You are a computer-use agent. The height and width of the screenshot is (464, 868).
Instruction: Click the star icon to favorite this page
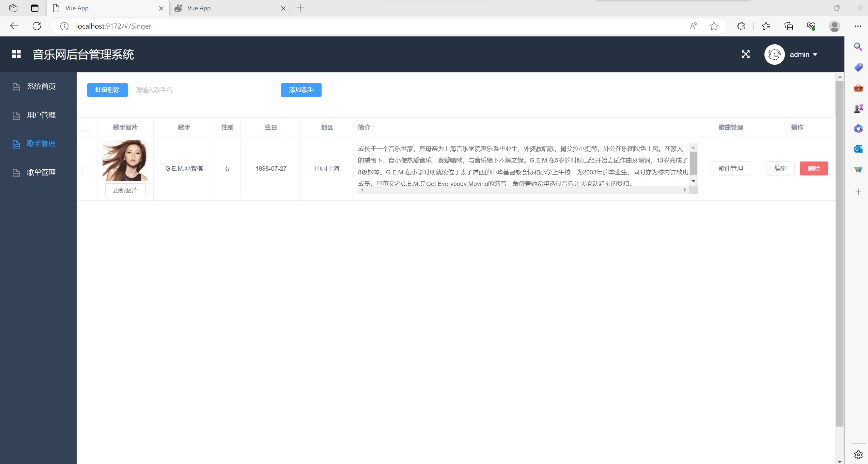coord(714,26)
